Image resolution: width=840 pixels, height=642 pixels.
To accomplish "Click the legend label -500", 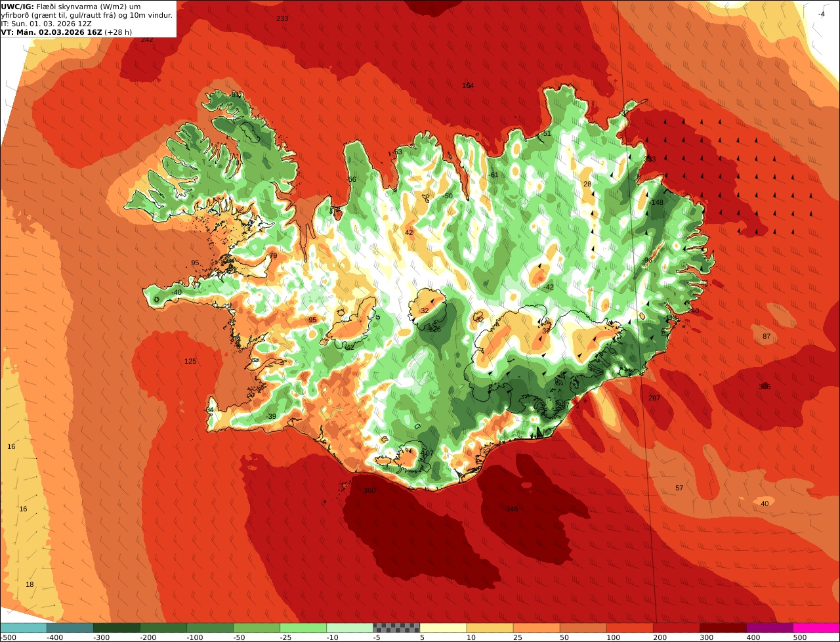I will [9, 637].
